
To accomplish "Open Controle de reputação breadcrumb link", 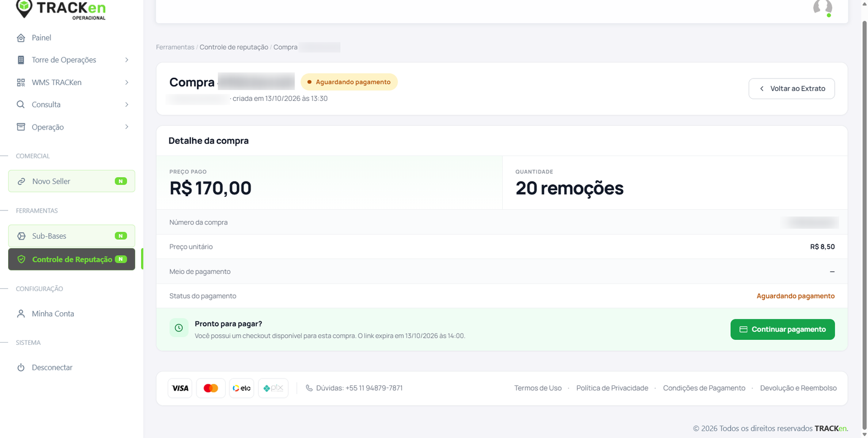I will point(234,47).
